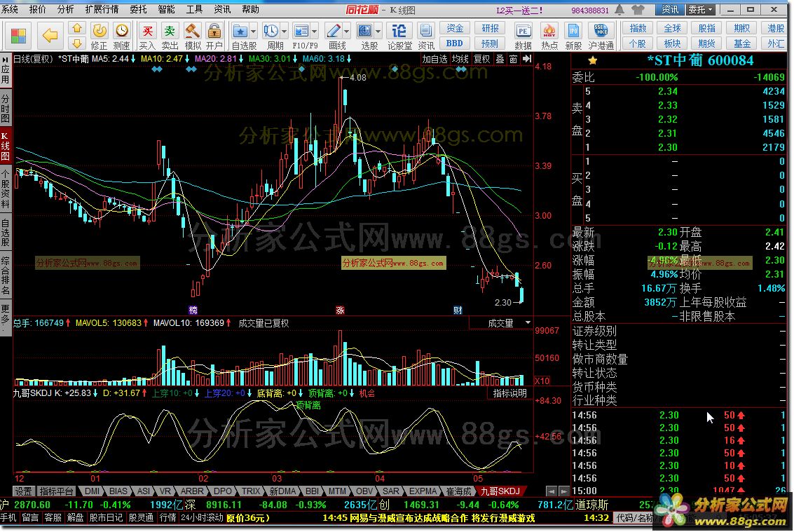The image size is (794, 532).
Task: Click the 资金 button
Action: point(455,28)
